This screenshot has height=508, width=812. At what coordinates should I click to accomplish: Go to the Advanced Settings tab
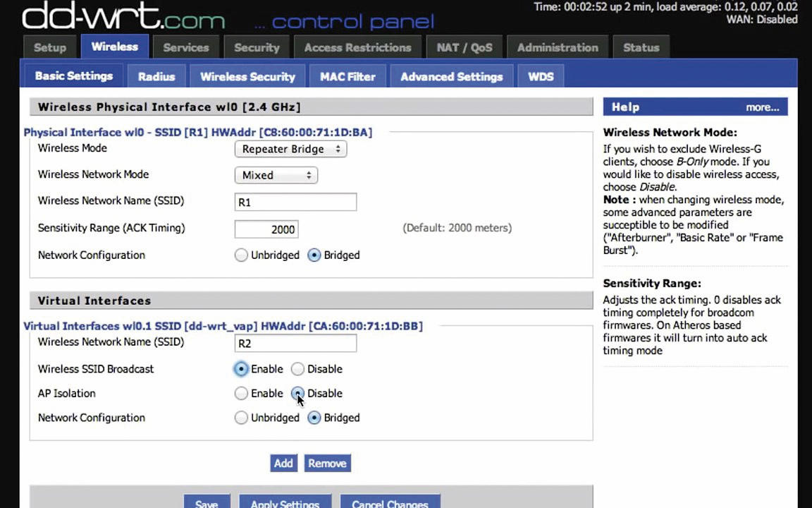pos(452,76)
